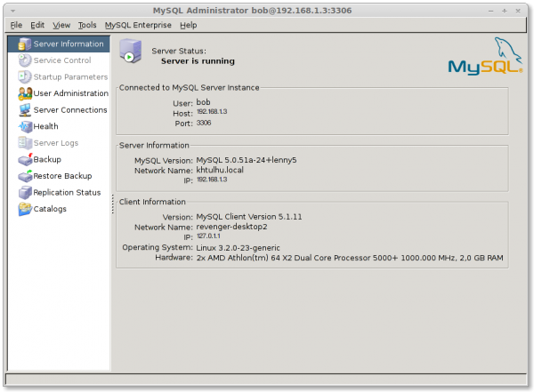Screen dimensions: 534x392
Task: Click the server IP value in Server Information
Action: click(212, 180)
